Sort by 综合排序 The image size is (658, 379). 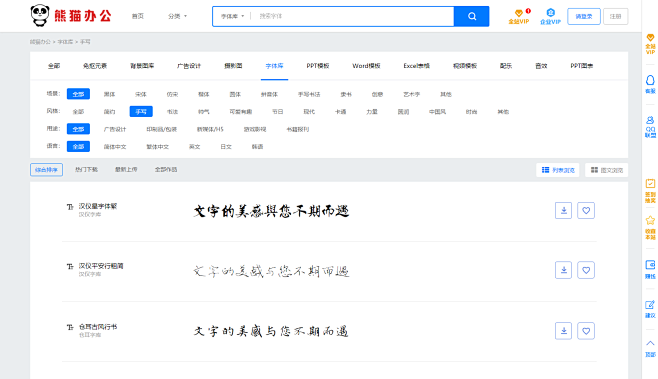point(46,170)
